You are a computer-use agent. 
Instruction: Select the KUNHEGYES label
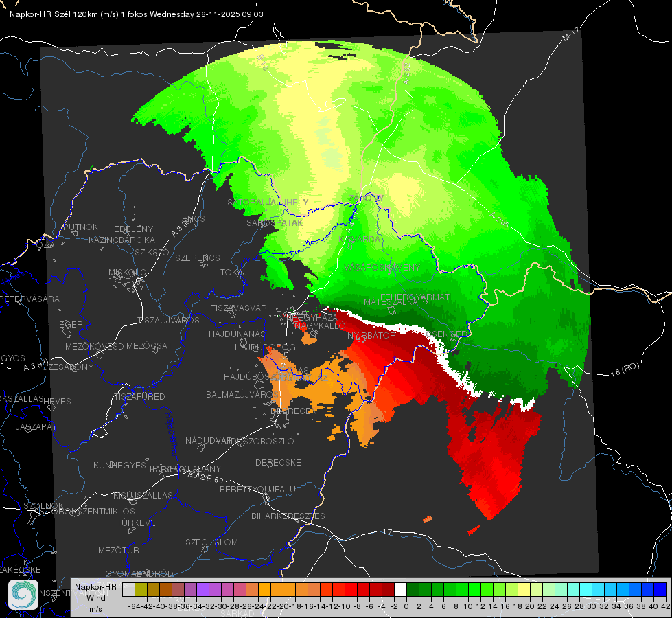[119, 465]
